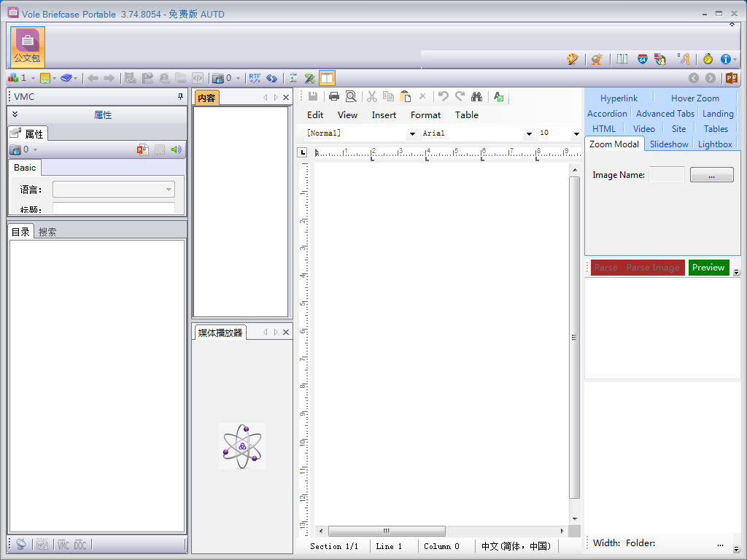747x560 pixels.
Task: Expand dropdown next to properties folder 0
Action: point(35,150)
